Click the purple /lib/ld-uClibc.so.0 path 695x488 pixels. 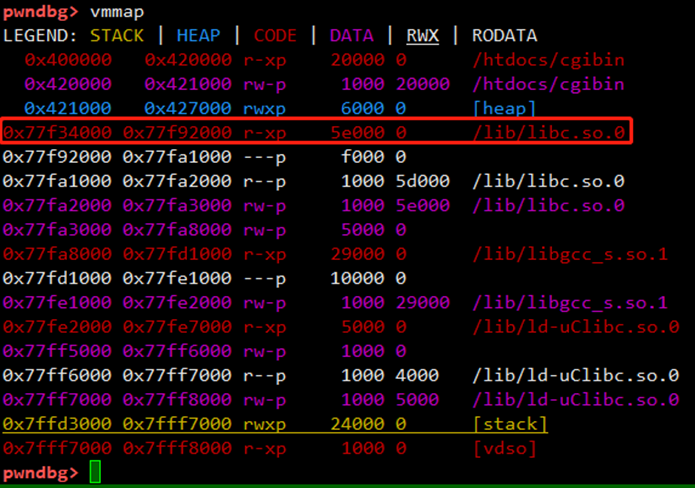576,400
